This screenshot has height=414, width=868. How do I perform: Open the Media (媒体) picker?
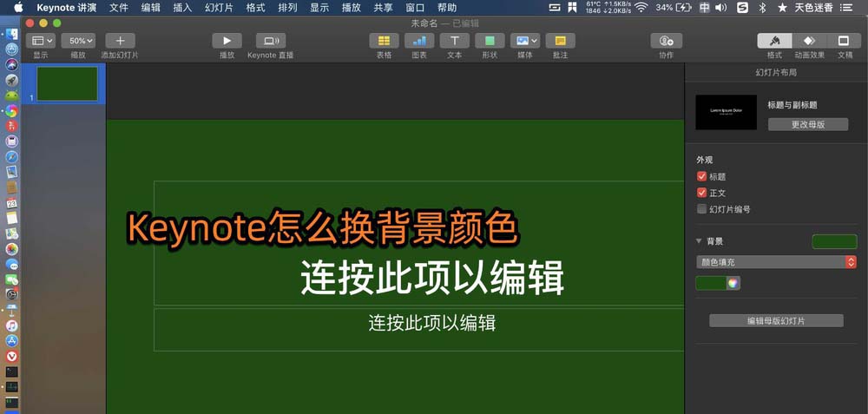[525, 41]
